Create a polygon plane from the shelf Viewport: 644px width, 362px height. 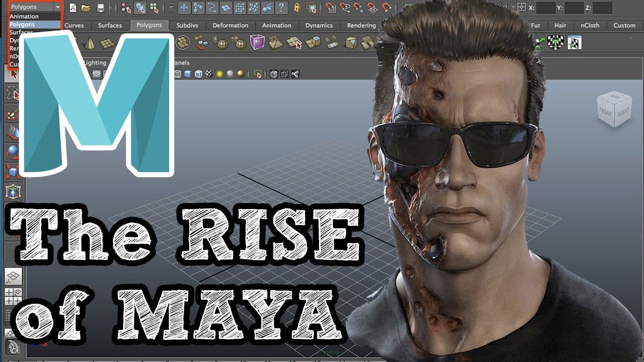[x=107, y=43]
